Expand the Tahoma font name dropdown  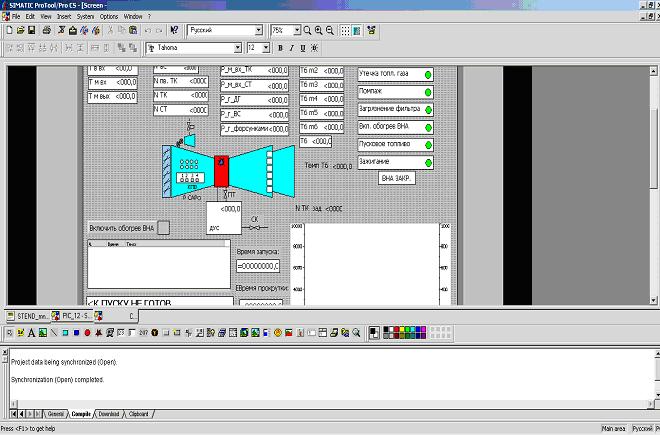pyautogui.click(x=238, y=47)
